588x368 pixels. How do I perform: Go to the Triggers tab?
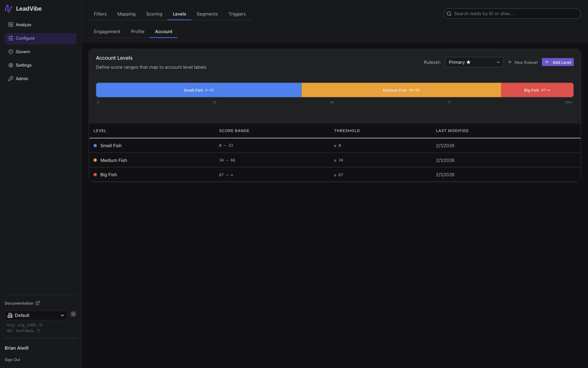pyautogui.click(x=237, y=14)
